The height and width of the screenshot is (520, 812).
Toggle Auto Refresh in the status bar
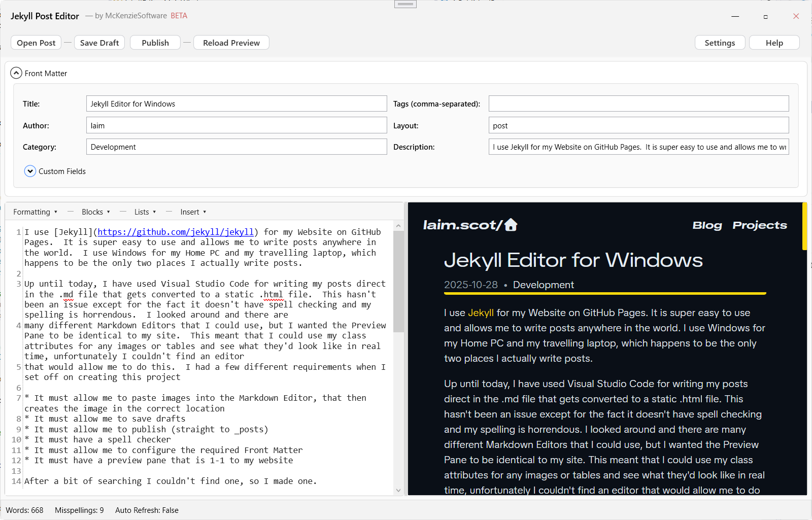(147, 510)
